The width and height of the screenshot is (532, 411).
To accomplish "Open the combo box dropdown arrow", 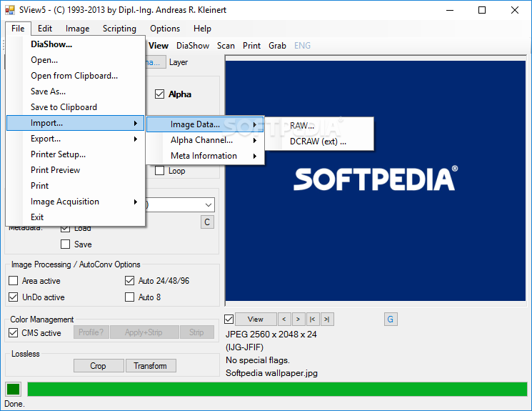I will [209, 205].
